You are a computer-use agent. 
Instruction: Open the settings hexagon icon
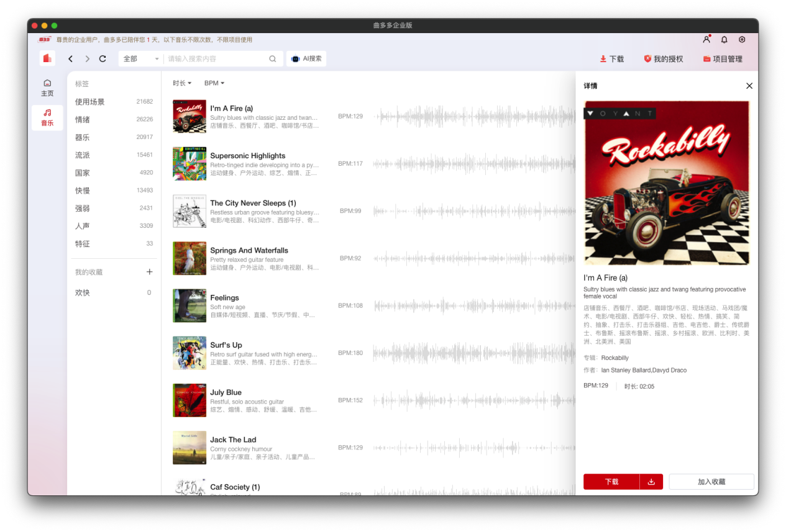click(x=742, y=39)
